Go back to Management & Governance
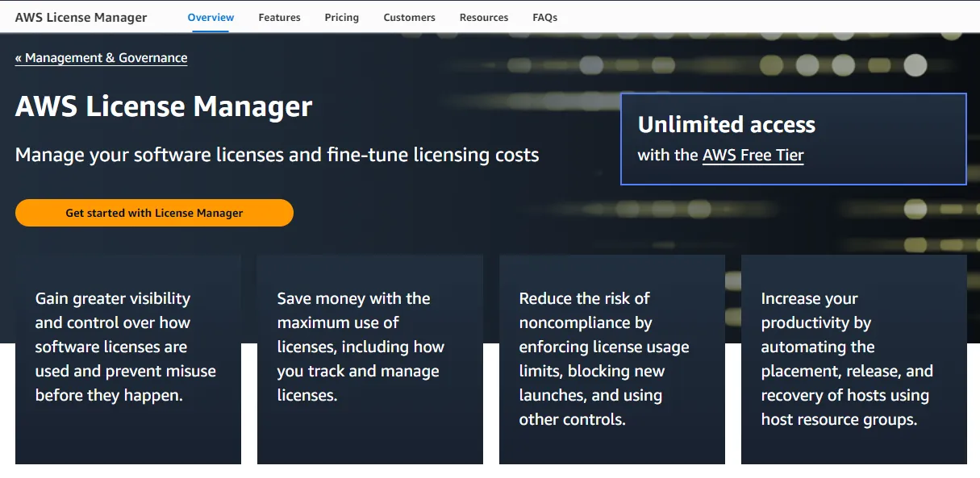 (x=102, y=58)
